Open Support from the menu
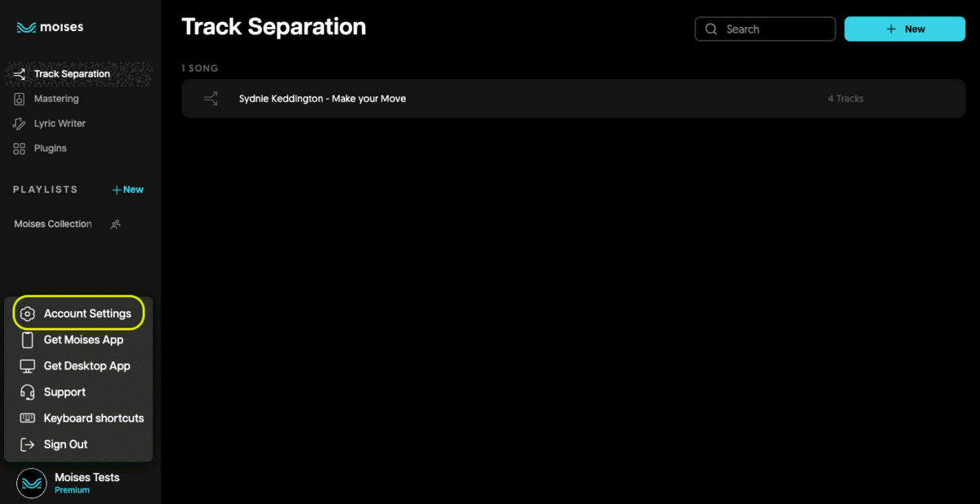 [x=65, y=392]
